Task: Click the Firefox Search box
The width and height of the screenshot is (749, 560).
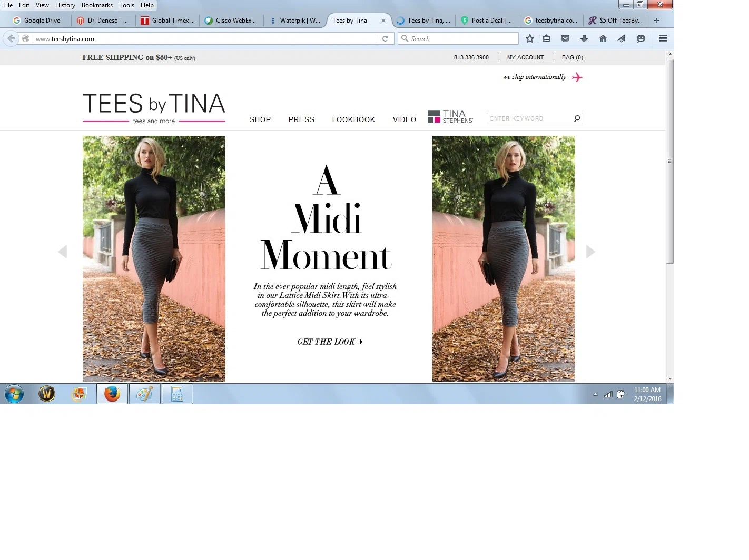Action: (x=458, y=38)
